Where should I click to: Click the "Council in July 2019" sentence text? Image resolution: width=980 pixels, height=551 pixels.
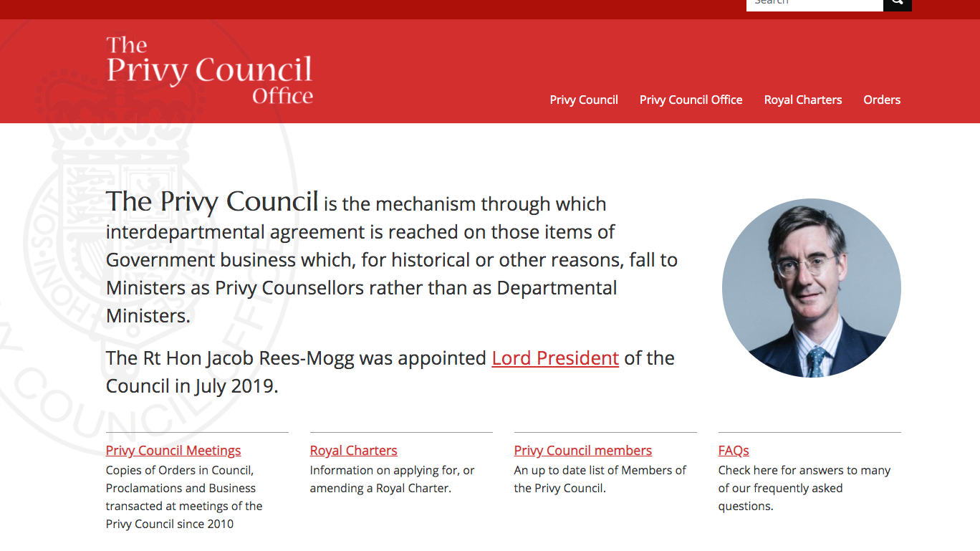pyautogui.click(x=191, y=386)
